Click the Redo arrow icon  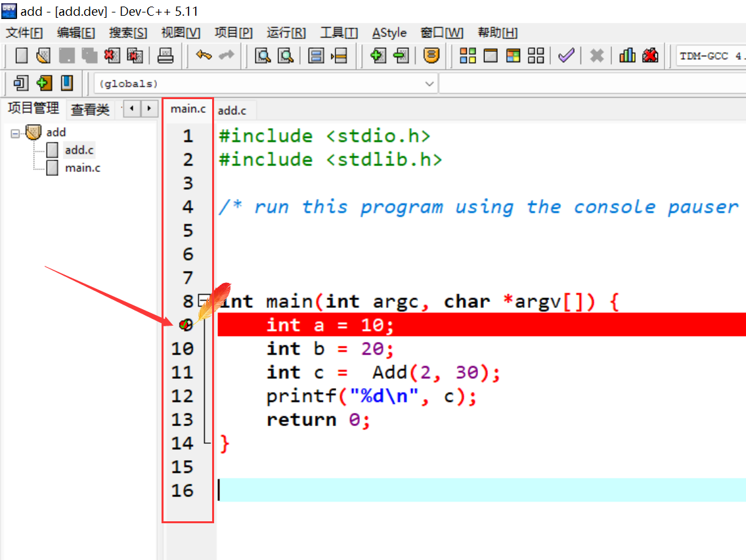(x=227, y=55)
